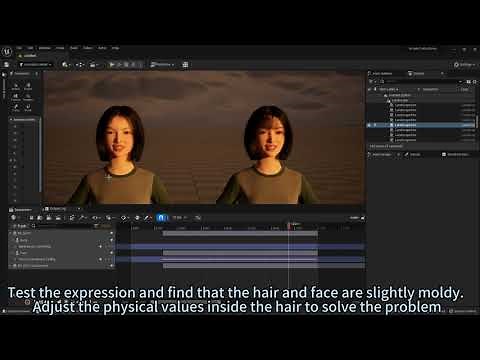The height and width of the screenshot is (360, 480).
Task: Open the File menu
Action: pos(19,48)
